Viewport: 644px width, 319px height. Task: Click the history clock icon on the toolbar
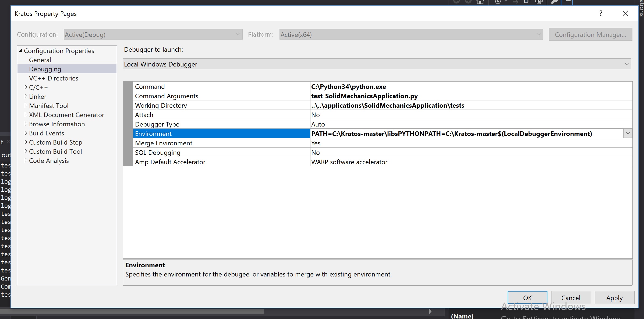click(498, 2)
